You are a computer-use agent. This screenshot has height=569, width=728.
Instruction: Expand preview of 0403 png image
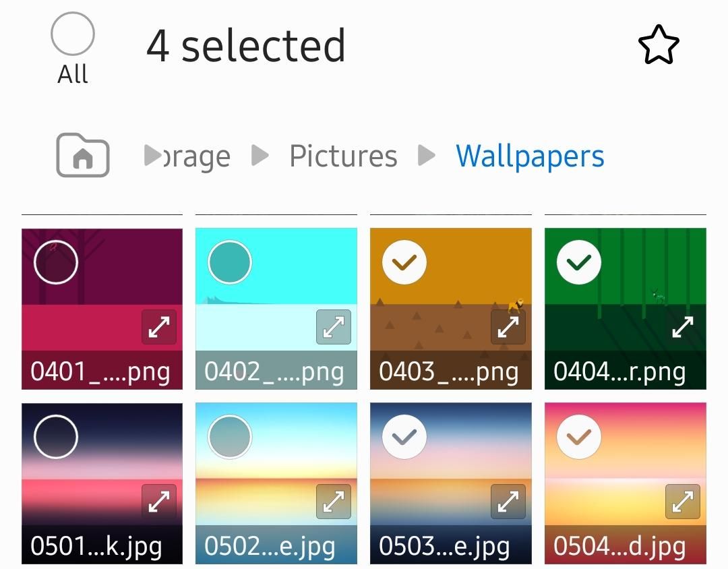(508, 327)
